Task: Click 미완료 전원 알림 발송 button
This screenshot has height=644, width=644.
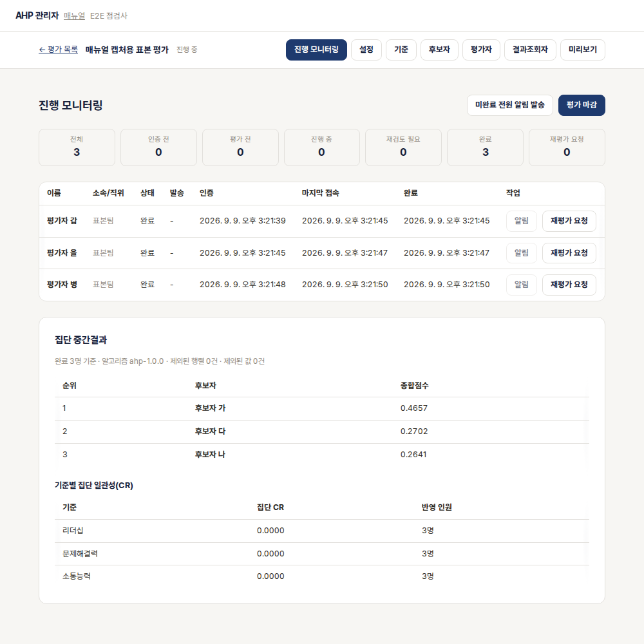Action: coord(509,105)
